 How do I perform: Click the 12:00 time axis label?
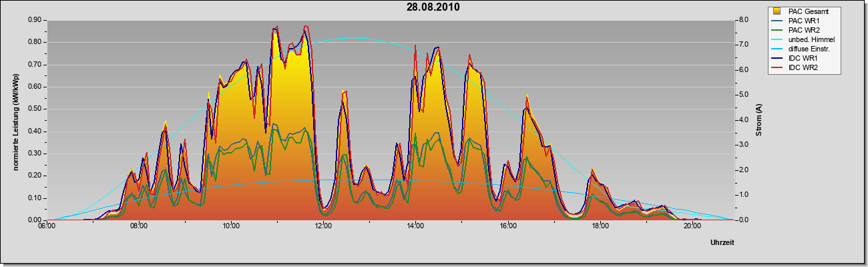pos(322,226)
